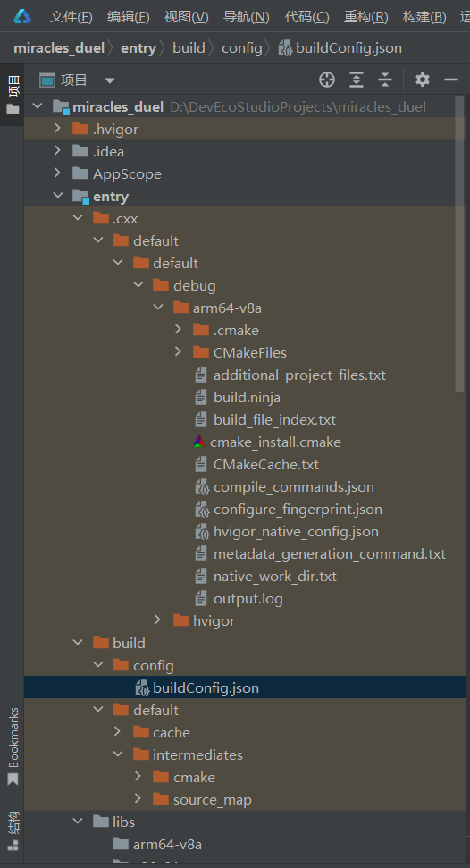470x868 pixels.
Task: Expand the cache folder
Action: (117, 732)
